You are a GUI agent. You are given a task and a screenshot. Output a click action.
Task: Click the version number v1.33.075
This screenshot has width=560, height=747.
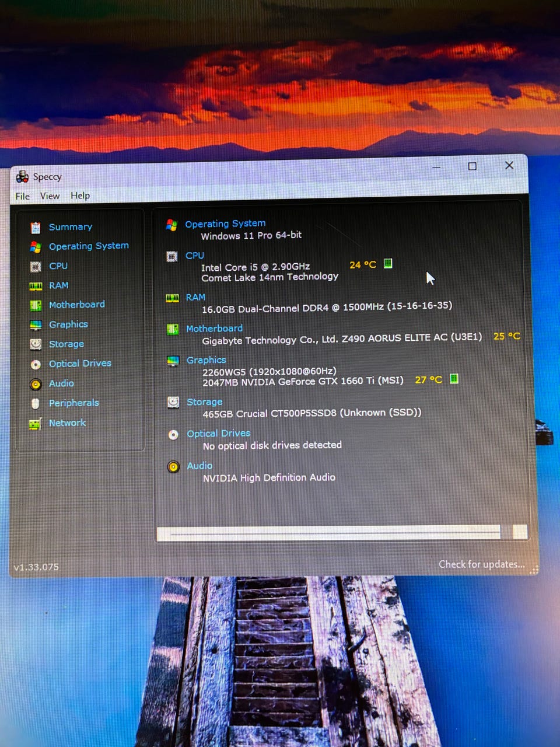click(36, 567)
